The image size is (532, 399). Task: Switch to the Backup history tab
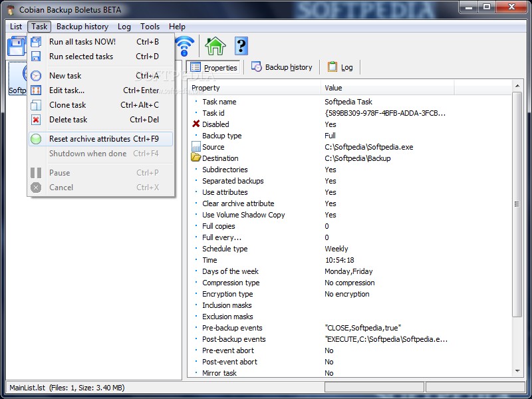[x=282, y=67]
